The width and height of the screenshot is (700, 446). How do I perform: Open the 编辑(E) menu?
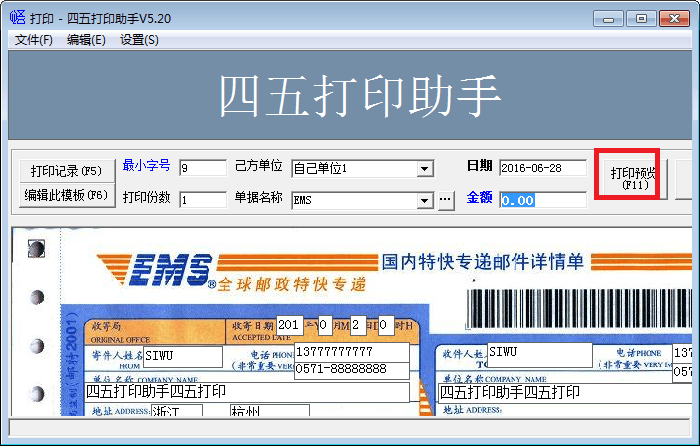[x=86, y=40]
